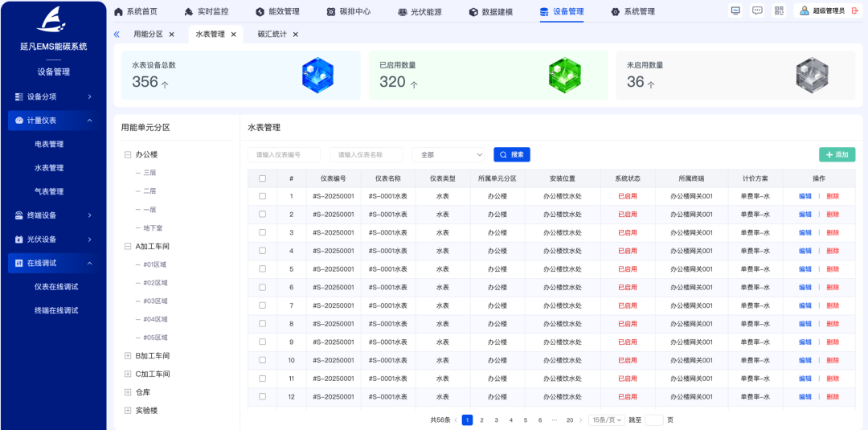The height and width of the screenshot is (430, 868).
Task: Toggle the select-all checkbox in table header
Action: pos(262,178)
